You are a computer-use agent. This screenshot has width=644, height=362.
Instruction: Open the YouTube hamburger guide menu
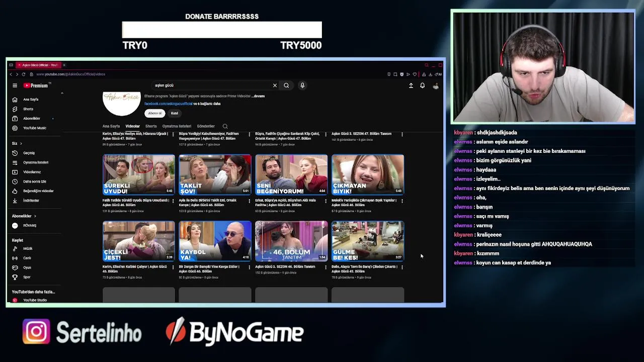click(15, 85)
